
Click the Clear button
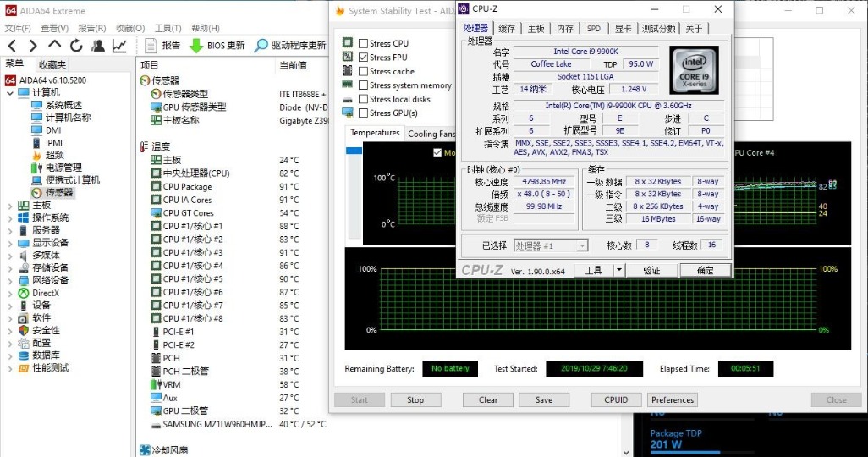pyautogui.click(x=488, y=400)
